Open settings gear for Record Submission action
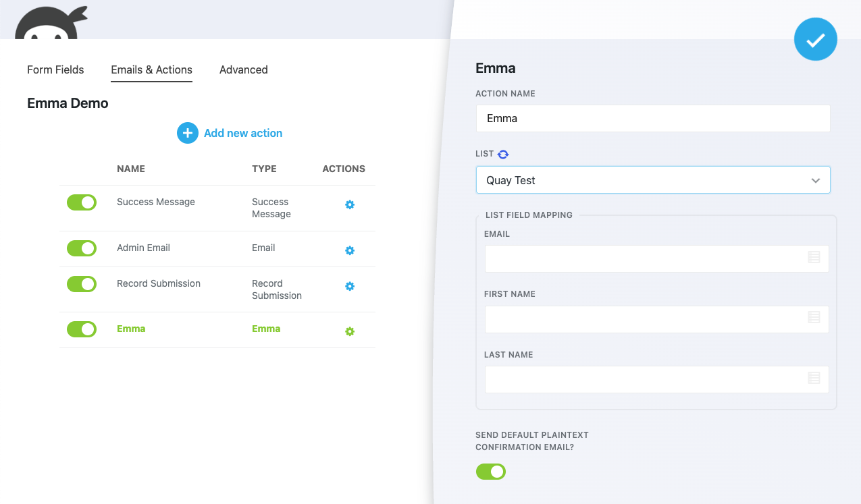 (350, 286)
